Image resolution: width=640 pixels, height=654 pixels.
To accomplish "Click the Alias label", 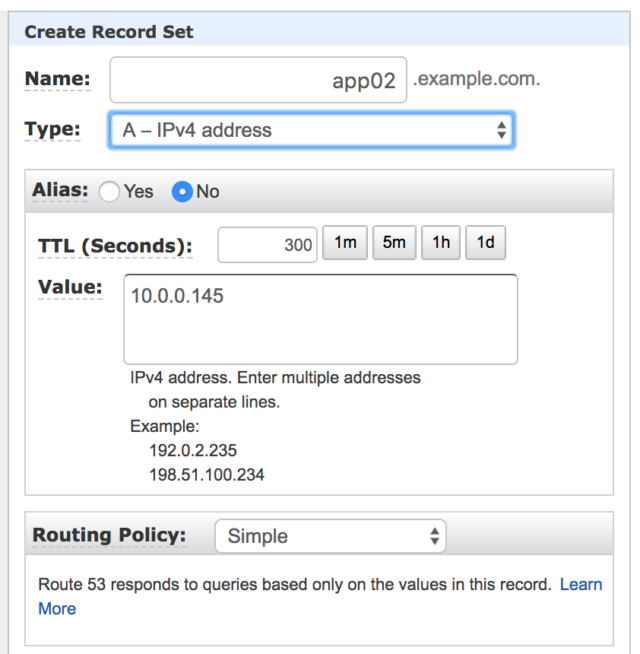I will (60, 190).
